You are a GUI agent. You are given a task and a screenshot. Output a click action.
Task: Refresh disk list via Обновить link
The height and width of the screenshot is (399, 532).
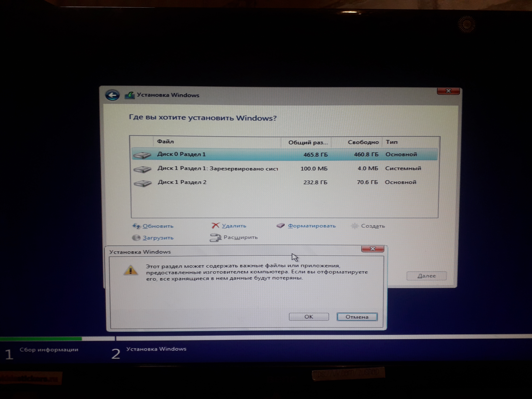pyautogui.click(x=158, y=226)
